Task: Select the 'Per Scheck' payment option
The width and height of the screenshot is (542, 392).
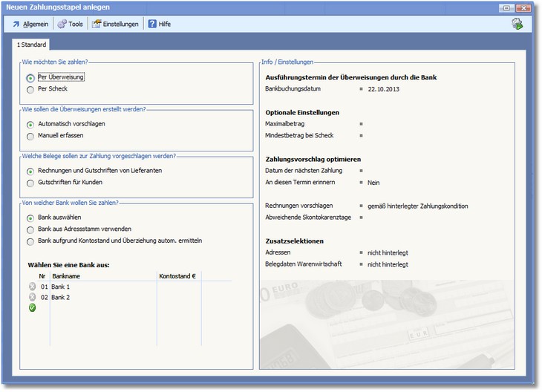Action: tap(30, 90)
